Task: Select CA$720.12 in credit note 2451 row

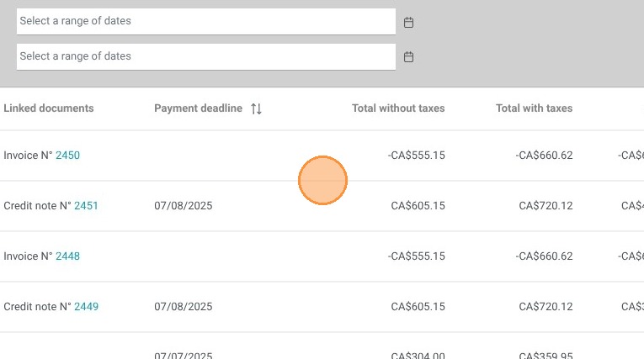Action: [546, 205]
